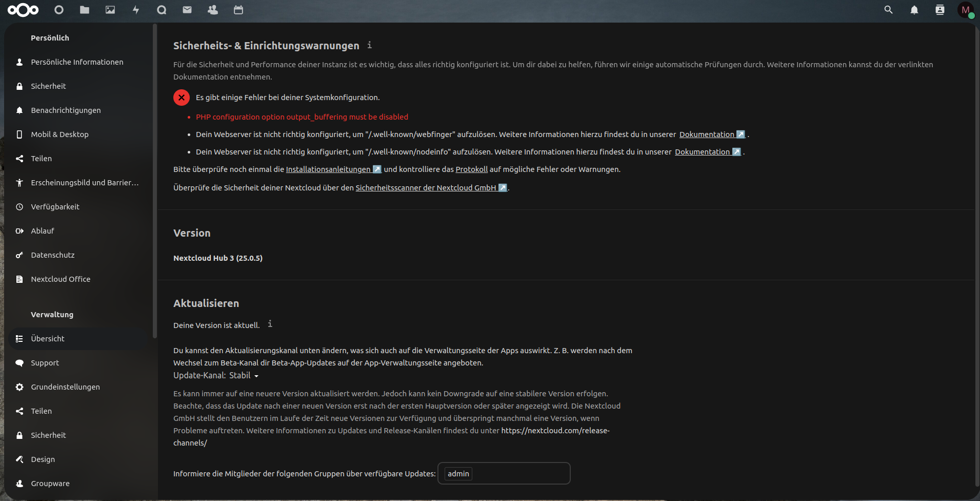The image size is (980, 501).
Task: Click the admin group tag
Action: click(x=458, y=473)
